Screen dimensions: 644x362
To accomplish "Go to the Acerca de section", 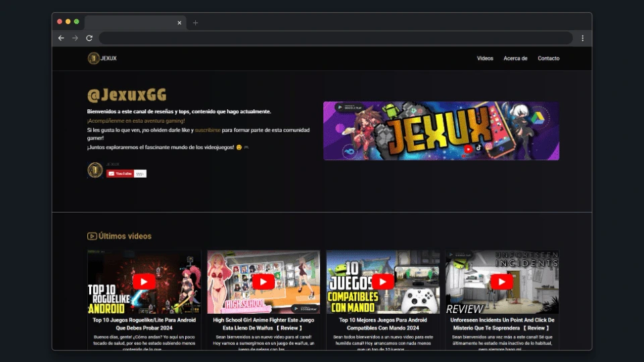I will (515, 58).
